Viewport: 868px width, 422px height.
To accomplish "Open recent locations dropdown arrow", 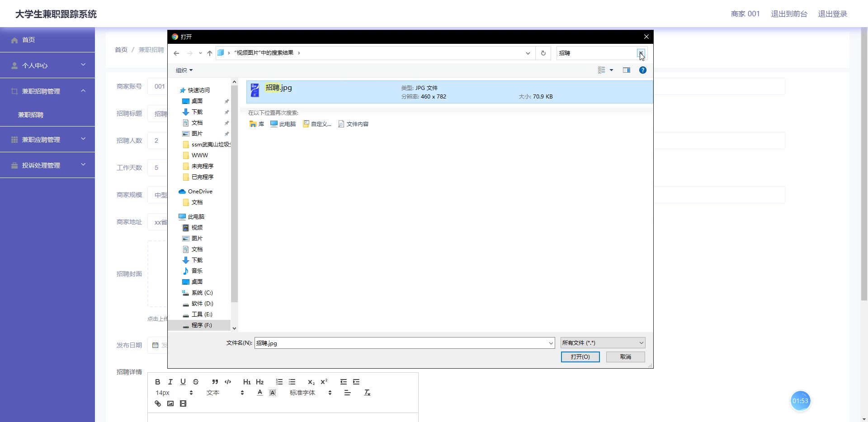I will pos(200,53).
